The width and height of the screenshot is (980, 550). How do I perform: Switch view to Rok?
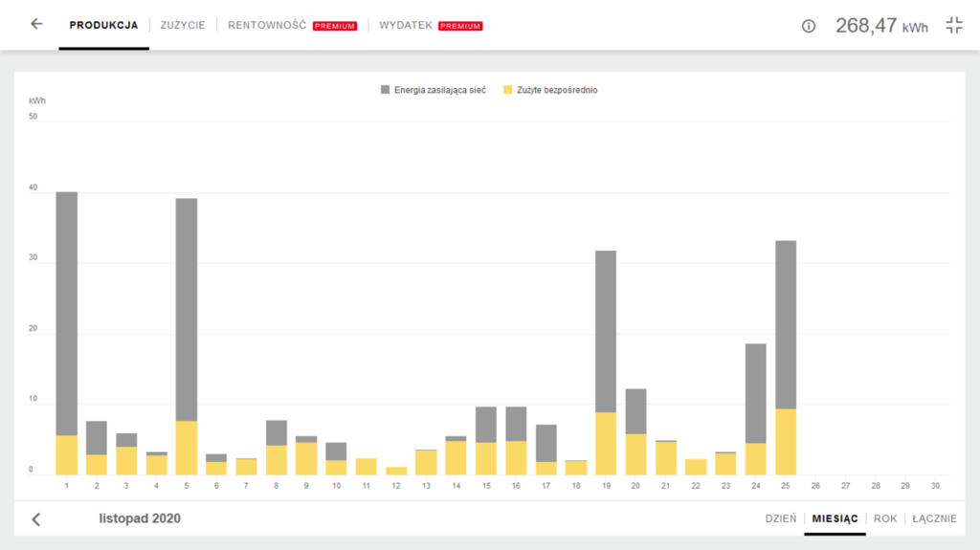pos(885,518)
